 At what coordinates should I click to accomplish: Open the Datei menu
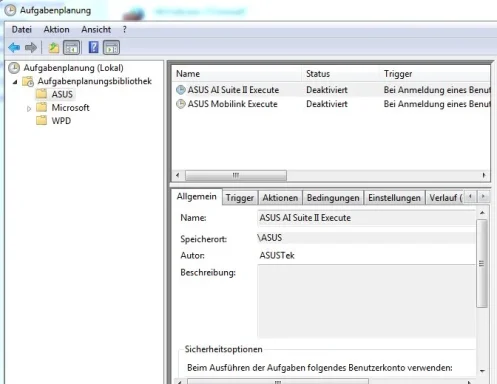(22, 29)
